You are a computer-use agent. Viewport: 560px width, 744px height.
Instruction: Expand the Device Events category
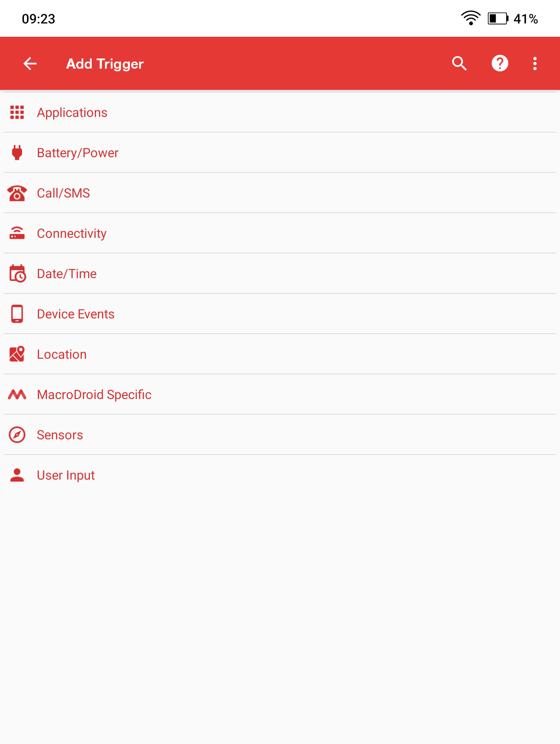76,314
